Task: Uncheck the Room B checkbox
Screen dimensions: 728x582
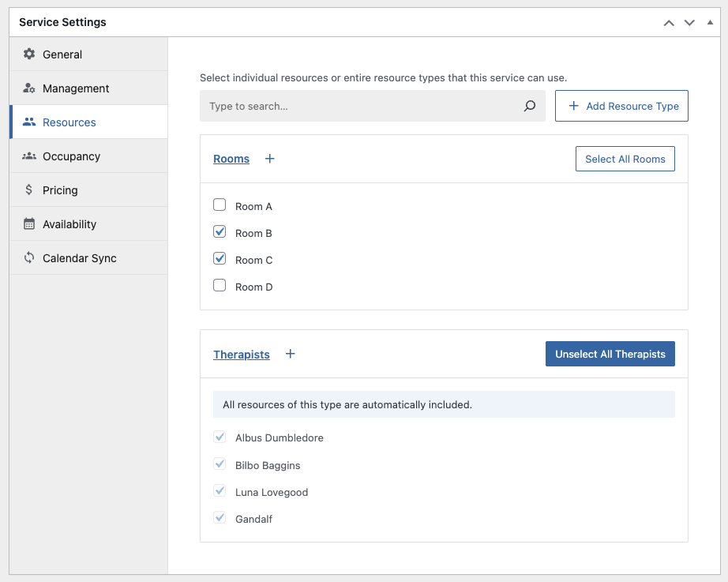Action: 220,232
